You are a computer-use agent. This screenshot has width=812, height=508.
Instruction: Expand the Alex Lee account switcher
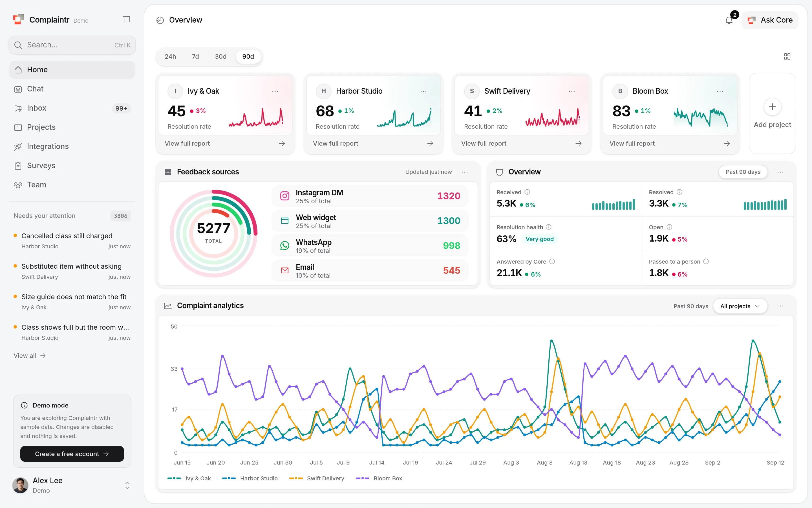tap(127, 485)
